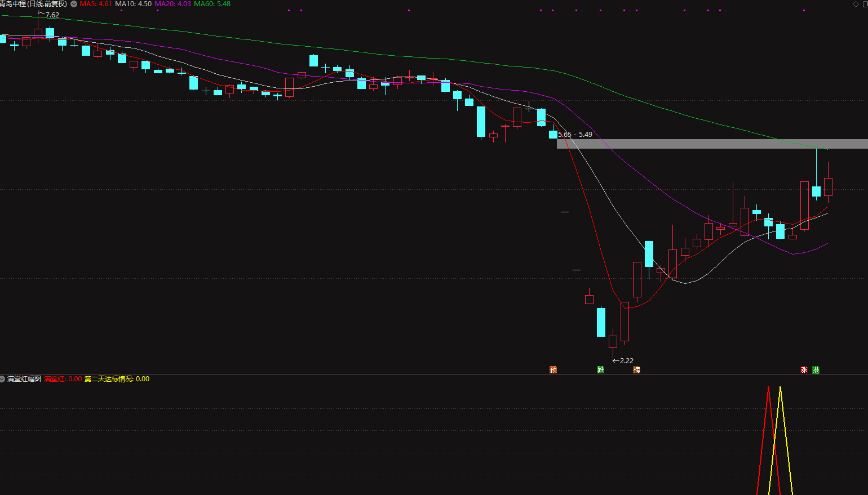Click the 7.62 high price label
This screenshot has width=868, height=495.
tap(52, 15)
